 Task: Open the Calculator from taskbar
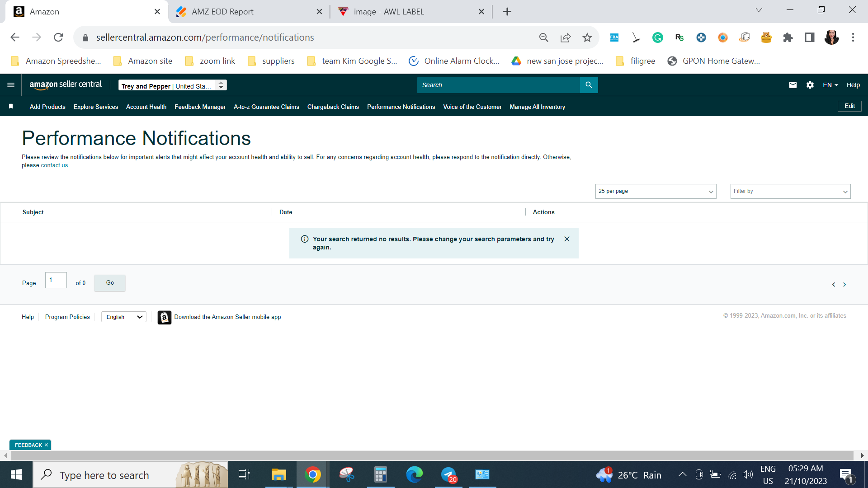pyautogui.click(x=380, y=474)
